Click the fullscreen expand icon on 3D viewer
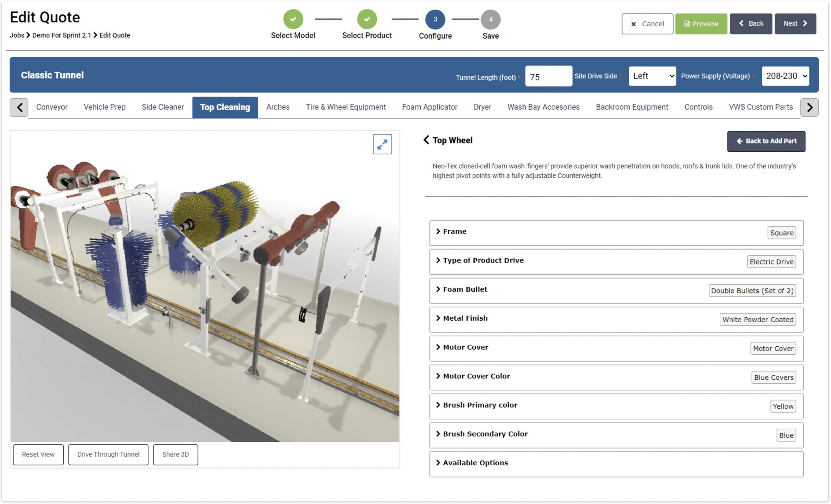The image size is (831, 504). click(382, 144)
